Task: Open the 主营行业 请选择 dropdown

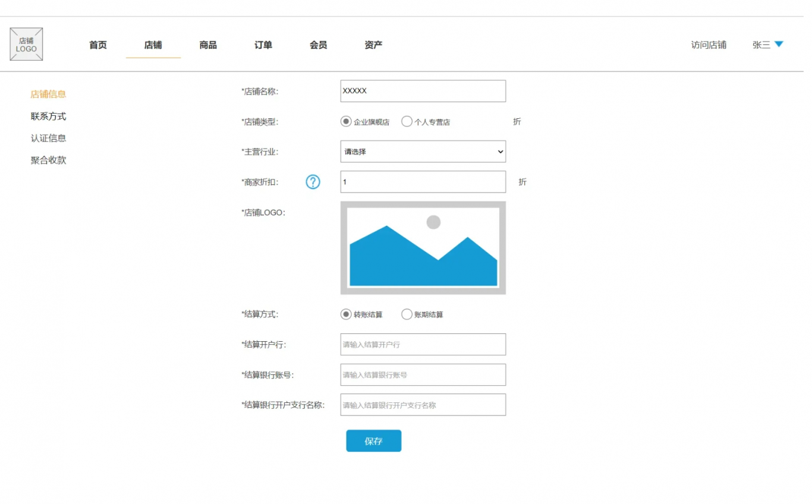Action: pos(423,152)
